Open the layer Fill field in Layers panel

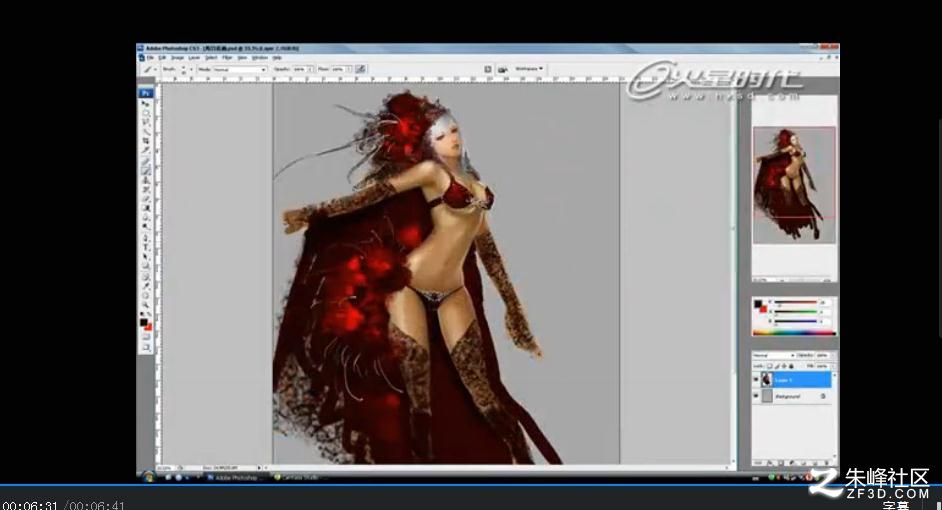[x=822, y=366]
